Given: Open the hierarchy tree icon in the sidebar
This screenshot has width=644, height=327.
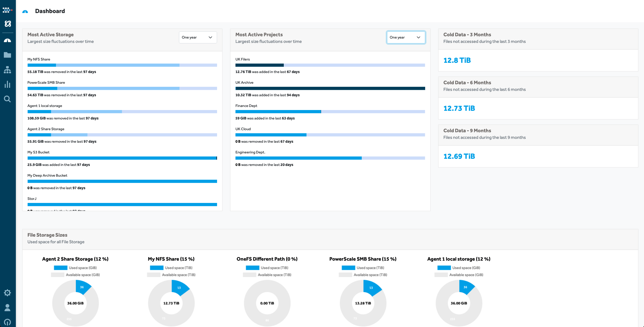Looking at the screenshot, I should tap(7, 70).
